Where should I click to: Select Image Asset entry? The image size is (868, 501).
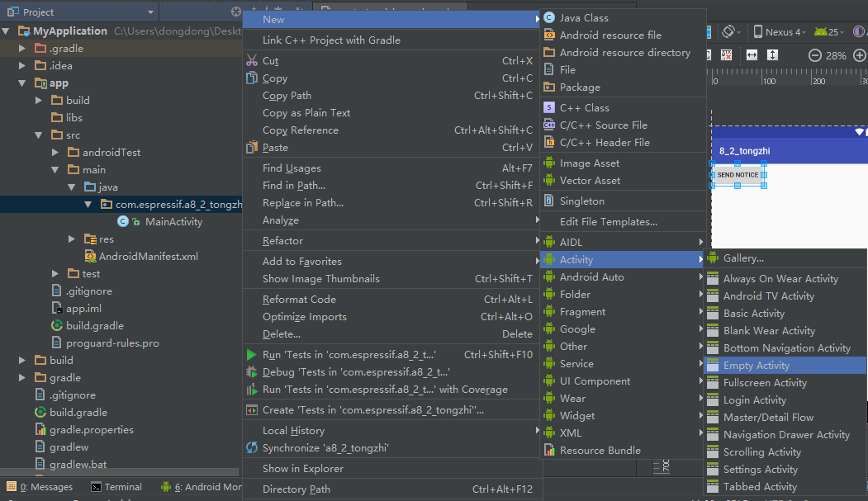(623, 163)
